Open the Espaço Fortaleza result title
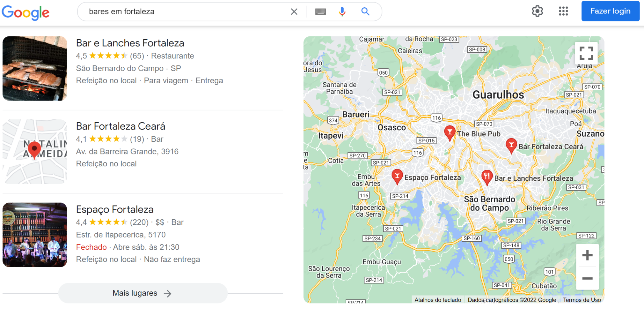 point(115,209)
